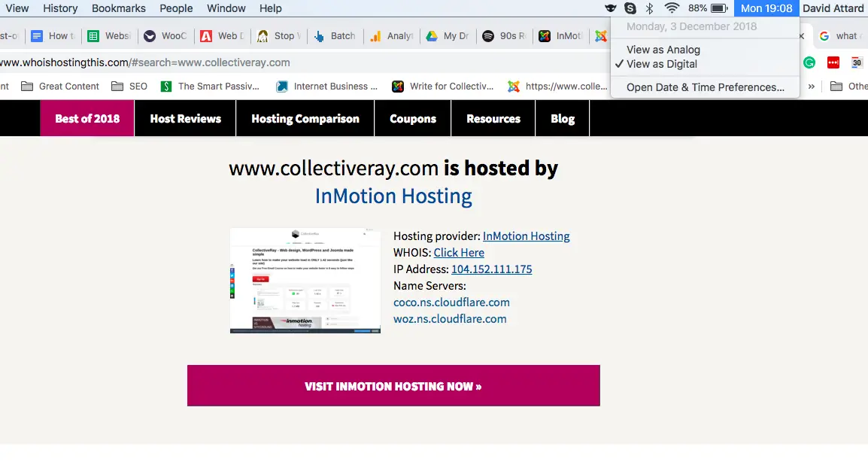Viewport: 868px width, 468px height.
Task: Switch to the Google Sheets 'Webs' tab
Action: click(x=110, y=36)
